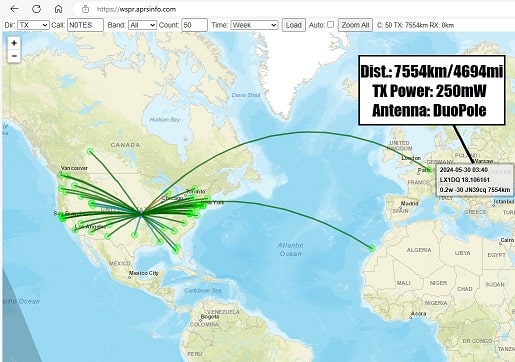Click the VENEZUELA country label
This screenshot has width=515, height=362.
223,312
